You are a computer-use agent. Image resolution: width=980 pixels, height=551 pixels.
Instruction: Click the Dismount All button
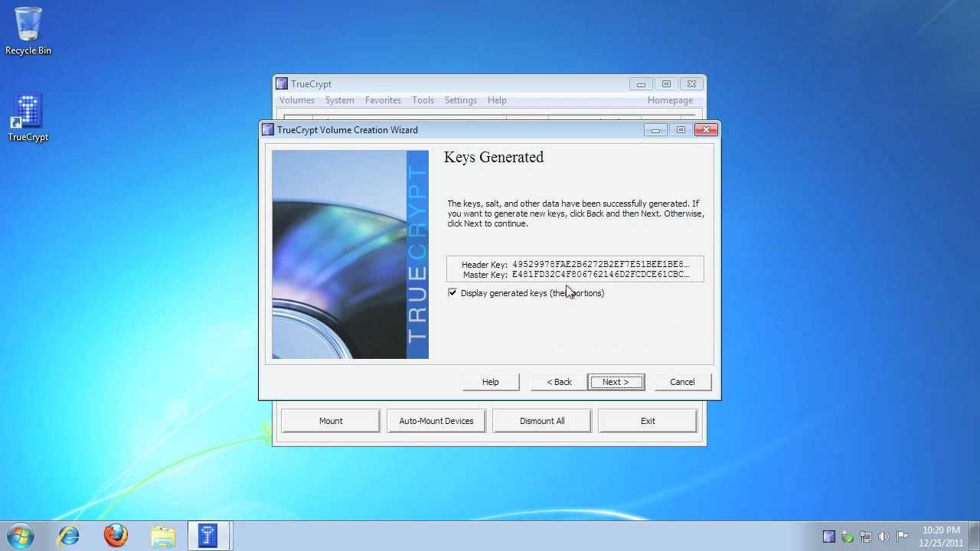[x=542, y=421]
